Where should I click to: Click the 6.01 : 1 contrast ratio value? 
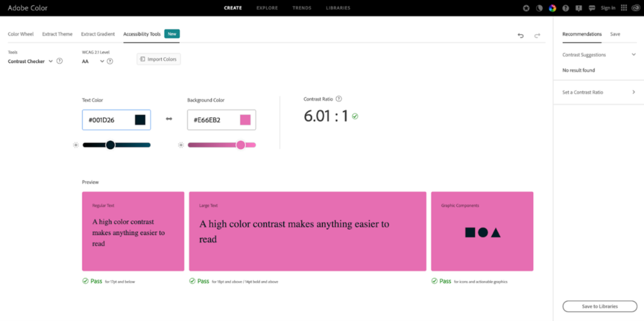326,116
